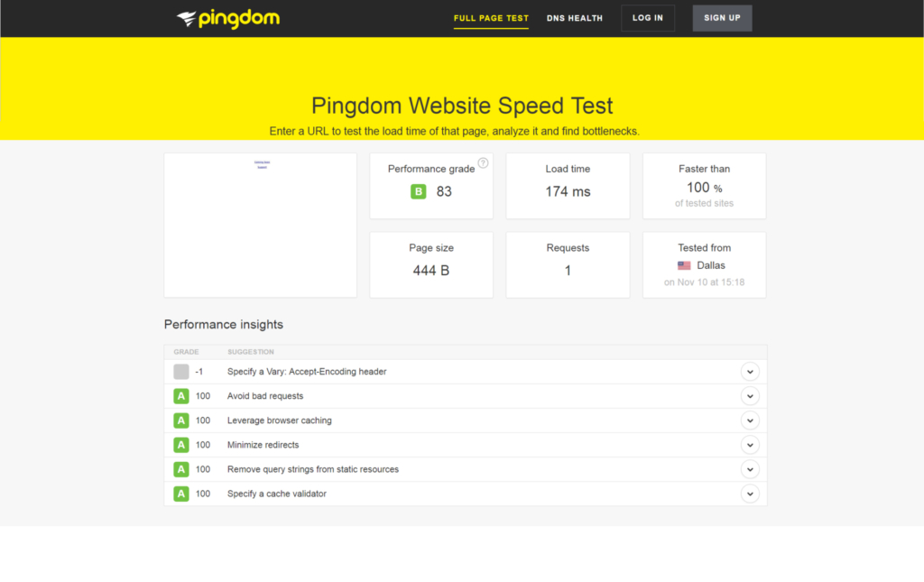The image size is (924, 582).
Task: Click the A badge for Avoid bad requests
Action: (x=180, y=396)
